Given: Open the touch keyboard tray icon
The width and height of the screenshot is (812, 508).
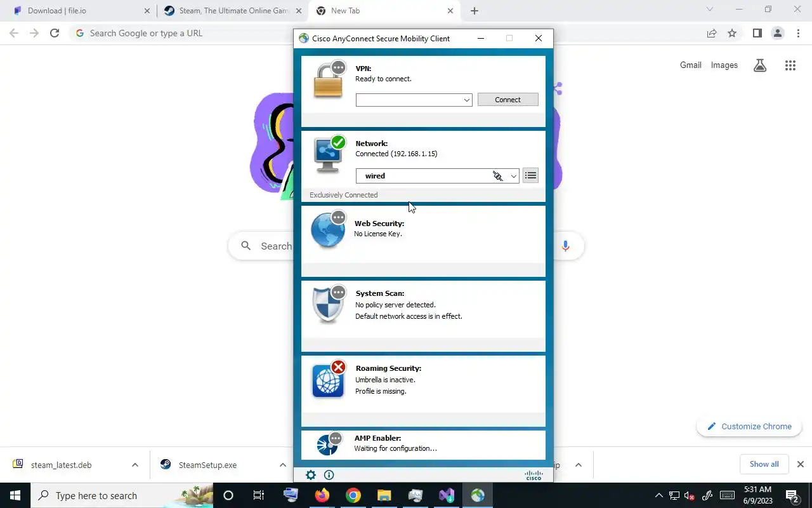Looking at the screenshot, I should (x=728, y=495).
